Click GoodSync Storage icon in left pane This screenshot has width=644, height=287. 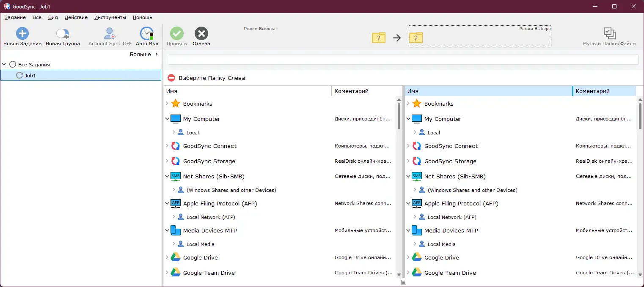[176, 161]
